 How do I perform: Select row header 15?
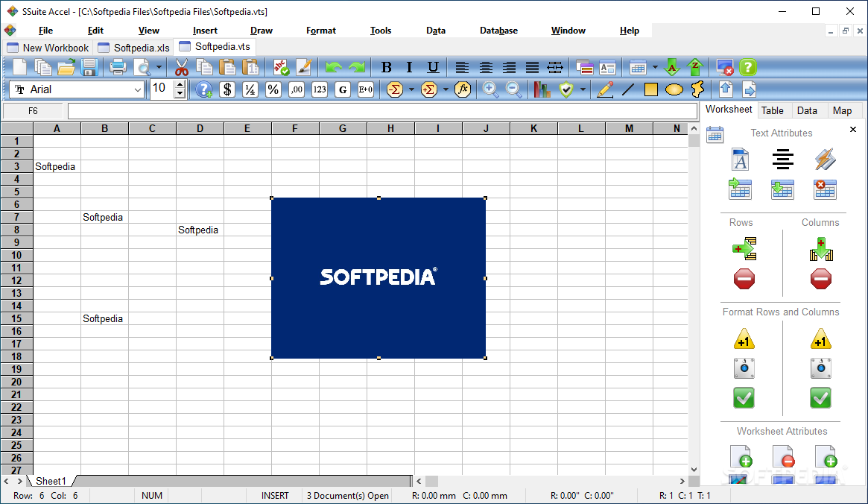tap(16, 318)
